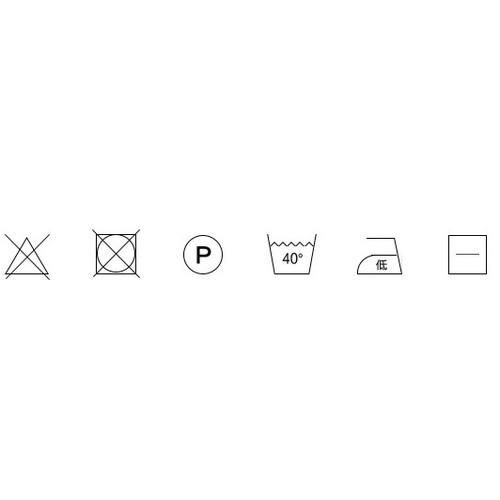Click the circled P dry-clean symbol

point(203,254)
